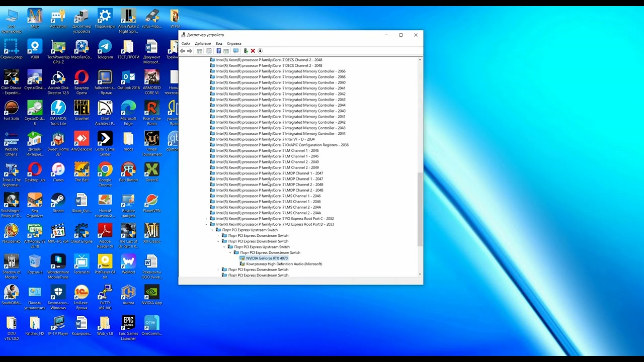Collapse the PCI Express Root Port D - 2033 node
This screenshot has height=362, width=644.
(x=206, y=224)
